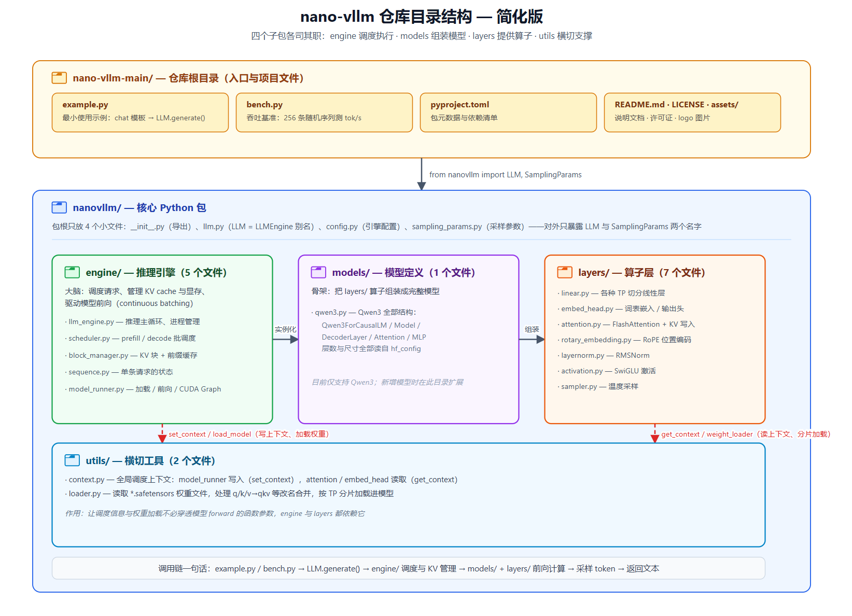
Task: Click the line 包根只放 4 个小文件
Action: point(376,227)
